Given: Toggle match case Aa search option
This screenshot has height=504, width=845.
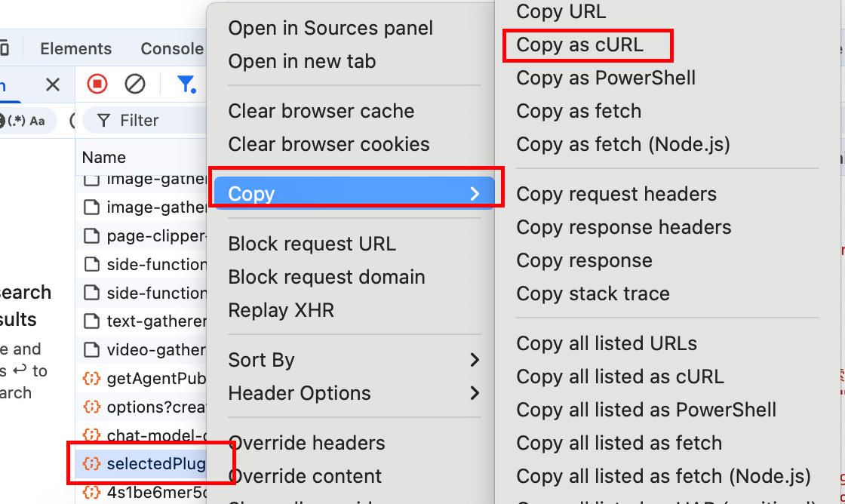Looking at the screenshot, I should click(37, 121).
